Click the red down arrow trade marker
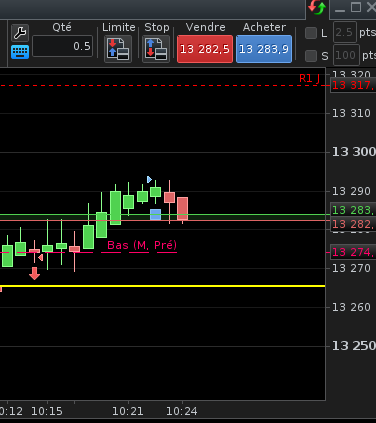The image size is (376, 423). click(35, 273)
